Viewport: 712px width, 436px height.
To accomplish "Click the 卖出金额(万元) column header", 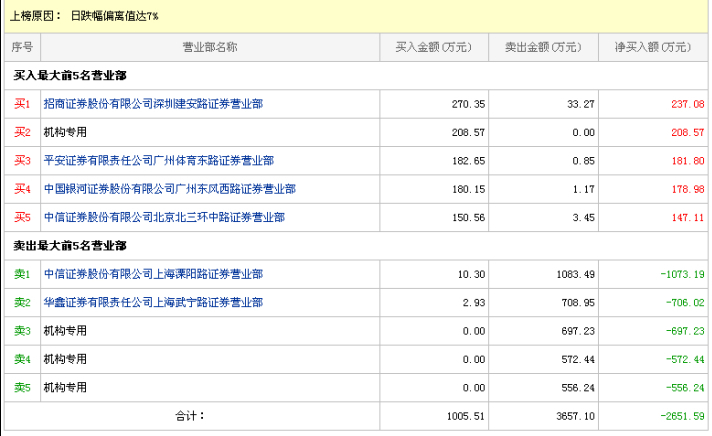I will click(543, 47).
